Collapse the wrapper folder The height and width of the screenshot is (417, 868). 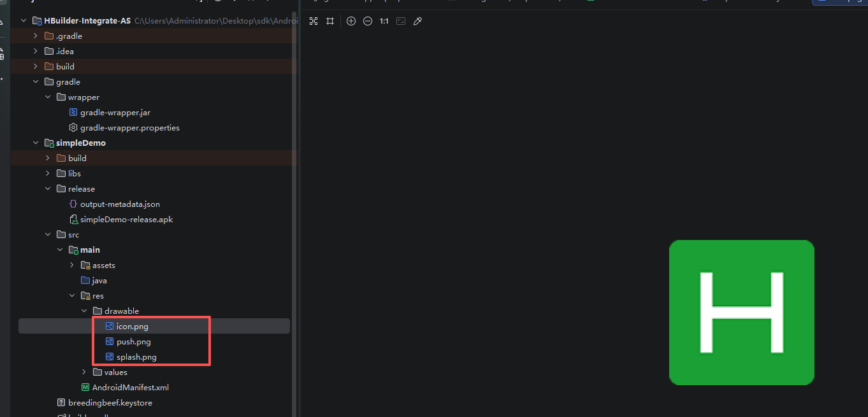[x=48, y=97]
